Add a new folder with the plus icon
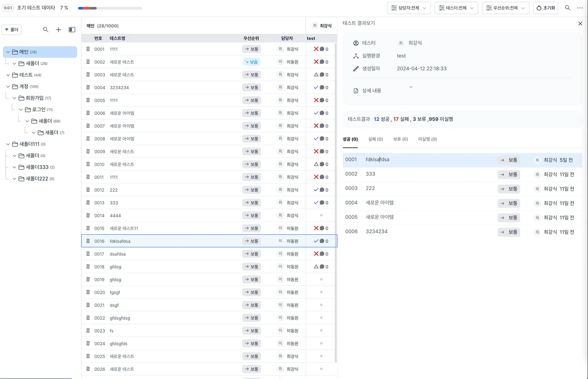588x379 pixels. 58,30
